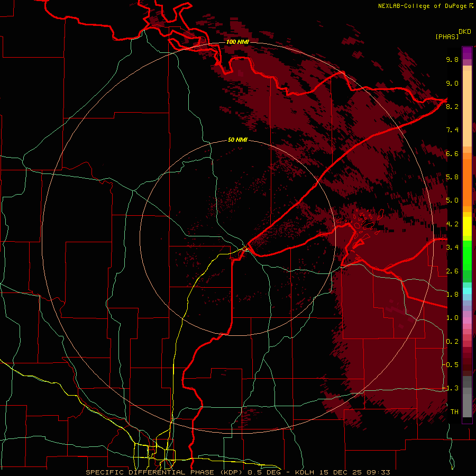476x476 pixels.
Task: Click the yellow segment of the color scale
Action: (467, 226)
